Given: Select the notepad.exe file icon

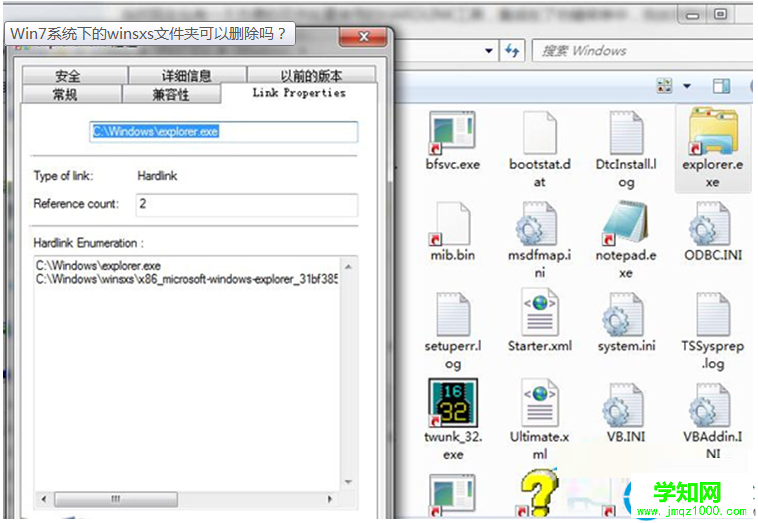Looking at the screenshot, I should (x=625, y=223).
